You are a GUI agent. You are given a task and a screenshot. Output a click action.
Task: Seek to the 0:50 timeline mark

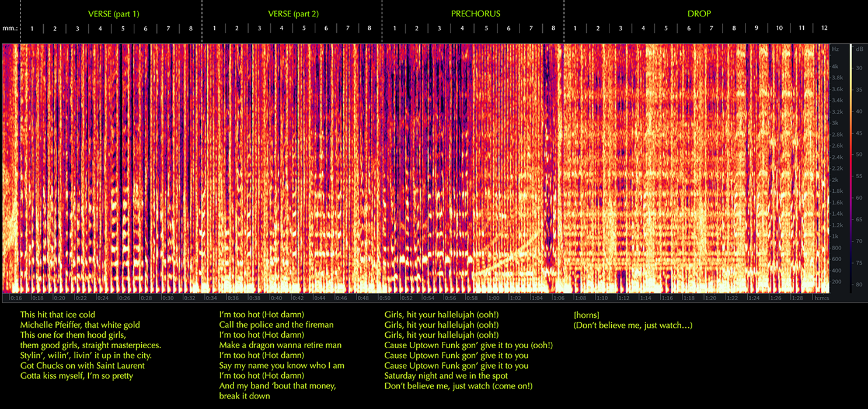tap(387, 298)
